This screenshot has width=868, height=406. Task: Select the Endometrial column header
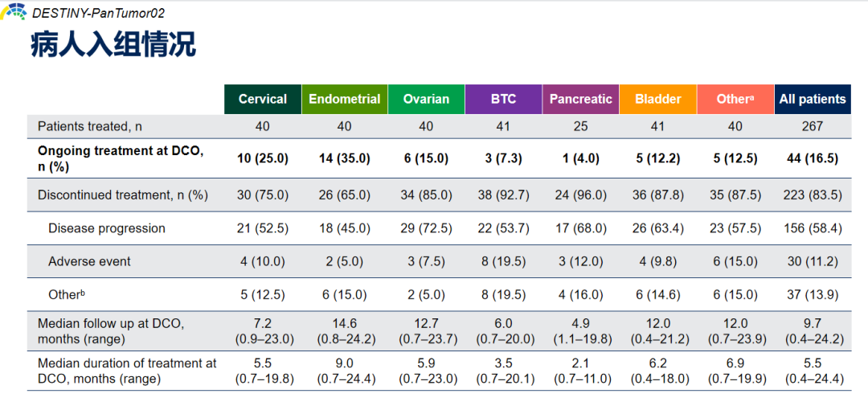pyautogui.click(x=344, y=99)
